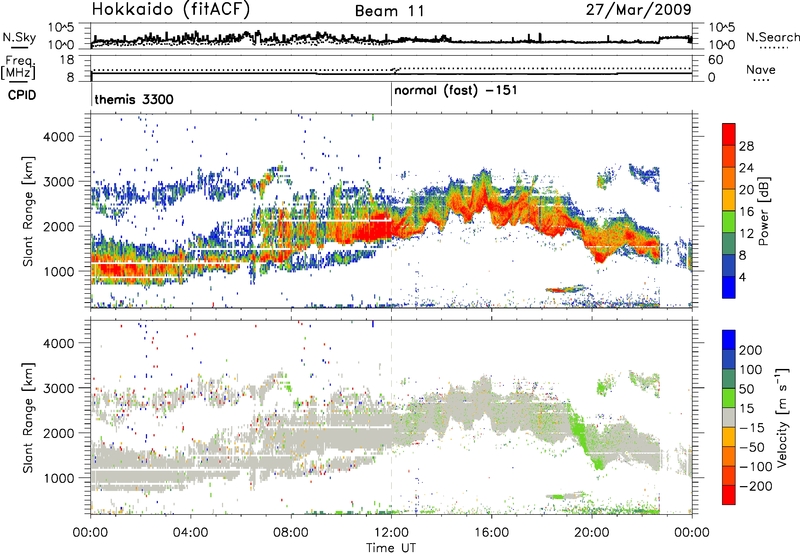The image size is (800, 554).
Task: Click the '4' value on Power scale
Action: coord(742,277)
